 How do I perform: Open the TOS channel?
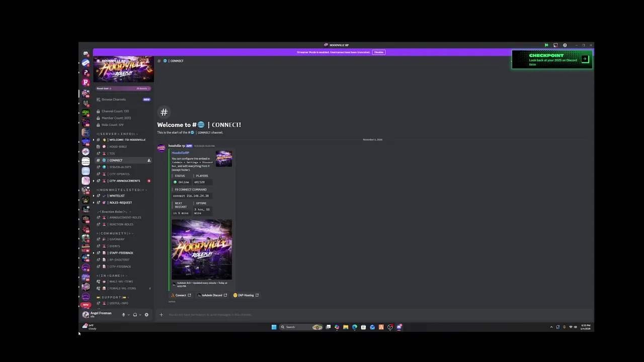pyautogui.click(x=123, y=153)
